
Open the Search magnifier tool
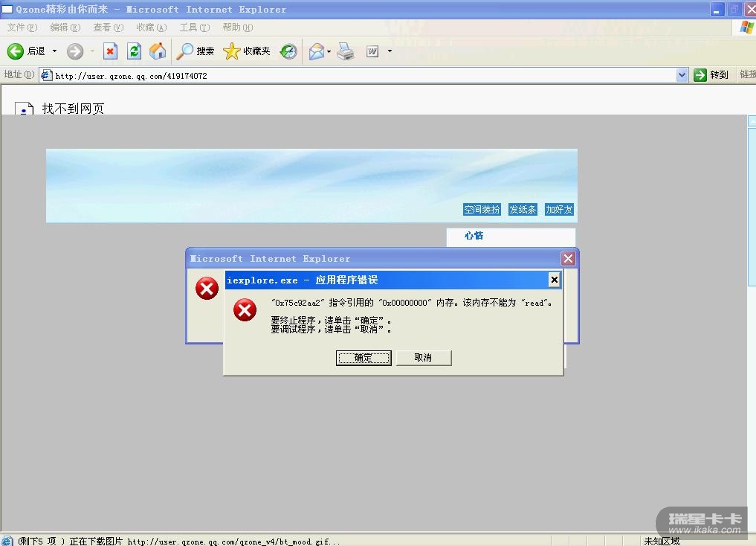coord(184,51)
